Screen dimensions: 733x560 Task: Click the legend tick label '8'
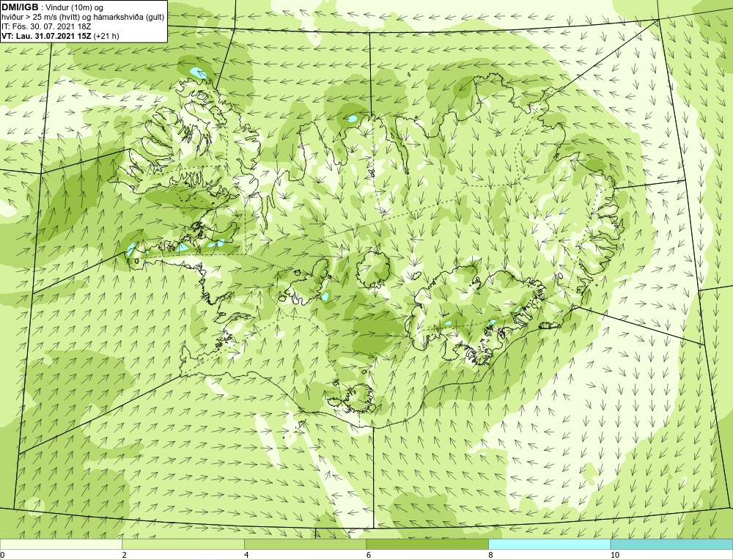(491, 555)
